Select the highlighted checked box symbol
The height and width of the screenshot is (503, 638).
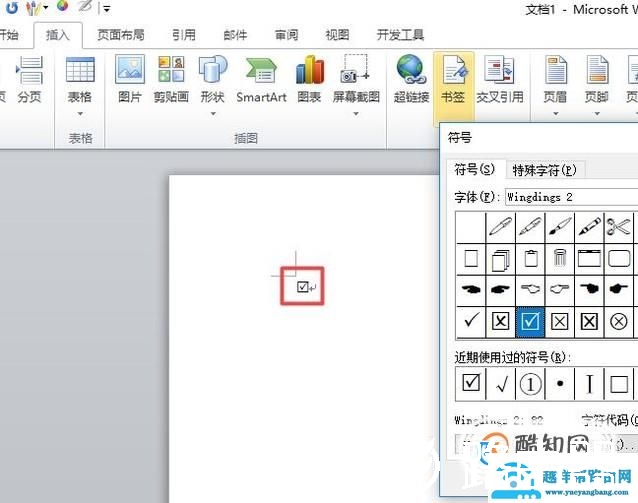tap(530, 321)
